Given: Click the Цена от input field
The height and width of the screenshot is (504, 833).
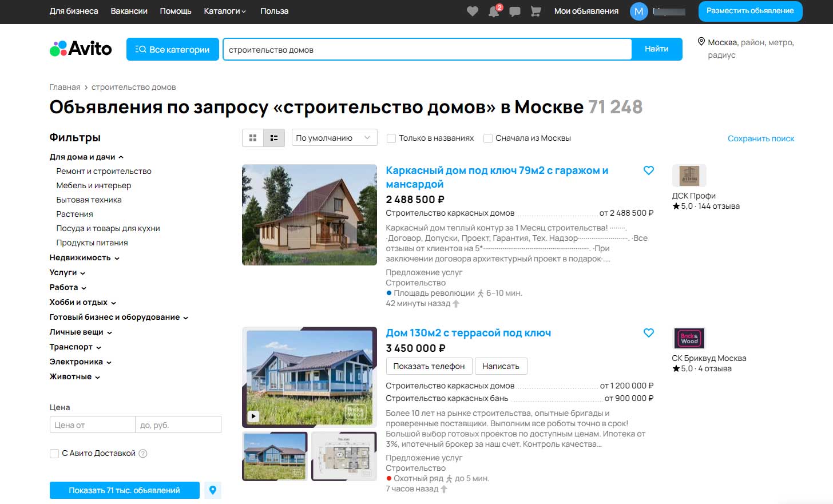Looking at the screenshot, I should pos(92,425).
